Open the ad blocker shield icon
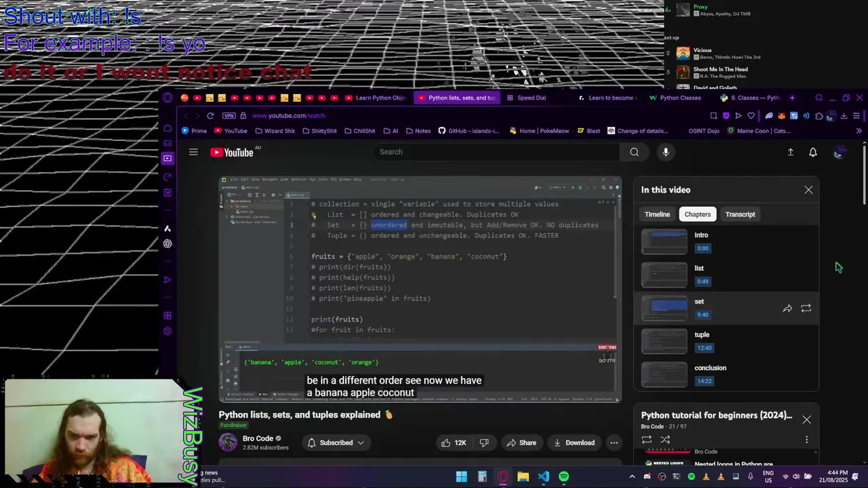868x488 pixels. (x=726, y=116)
